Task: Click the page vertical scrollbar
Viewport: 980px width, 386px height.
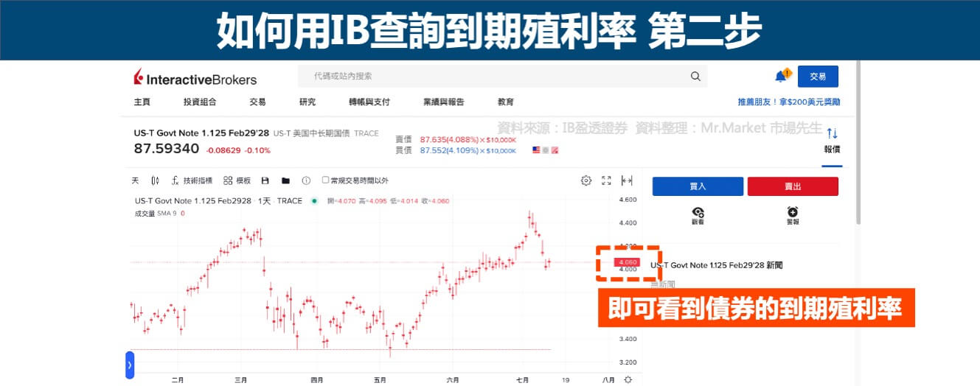Action: (x=858, y=144)
